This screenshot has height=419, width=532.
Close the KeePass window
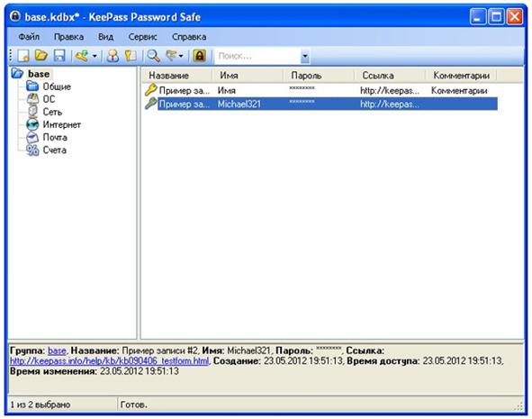pyautogui.click(x=515, y=16)
